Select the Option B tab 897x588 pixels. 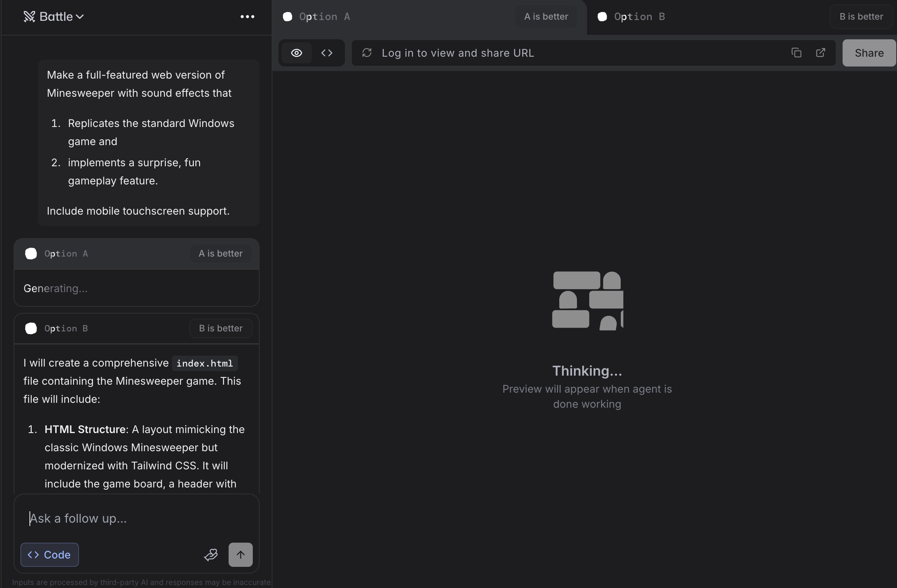coord(639,17)
